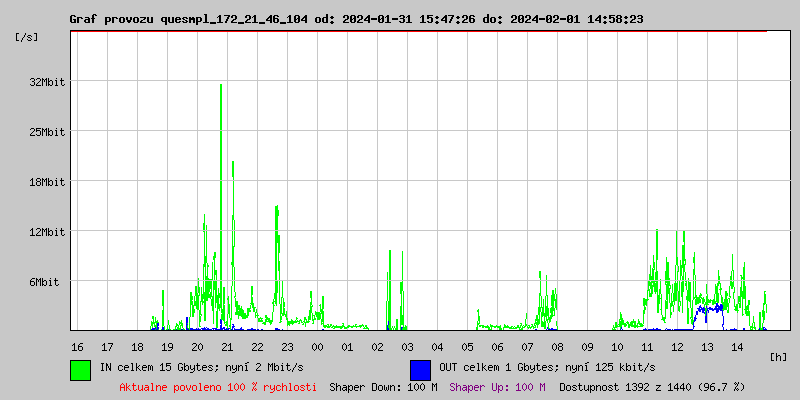Click the hour 00 marker on time axis

[317, 346]
